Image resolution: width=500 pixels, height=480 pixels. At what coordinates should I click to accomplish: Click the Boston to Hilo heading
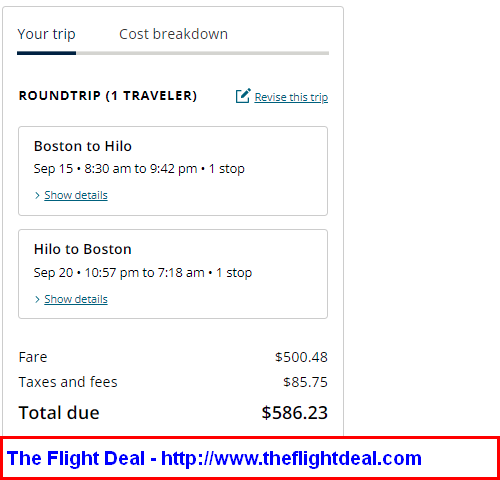(x=83, y=146)
